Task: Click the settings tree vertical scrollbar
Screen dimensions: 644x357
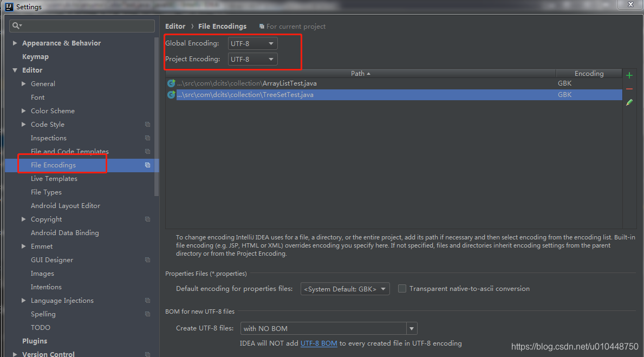Action: pos(157,117)
